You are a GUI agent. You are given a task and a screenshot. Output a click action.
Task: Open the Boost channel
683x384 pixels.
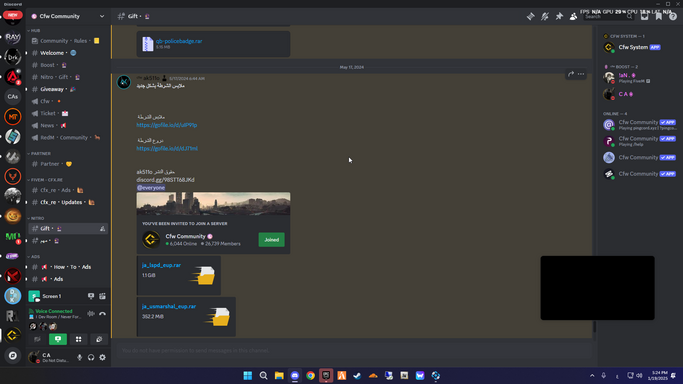(x=68, y=65)
